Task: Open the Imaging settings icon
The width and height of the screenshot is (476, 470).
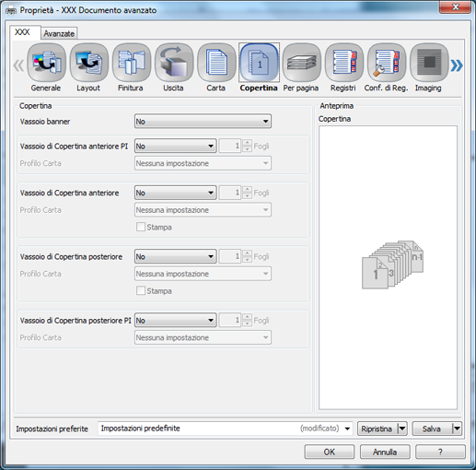Action: coord(429,63)
